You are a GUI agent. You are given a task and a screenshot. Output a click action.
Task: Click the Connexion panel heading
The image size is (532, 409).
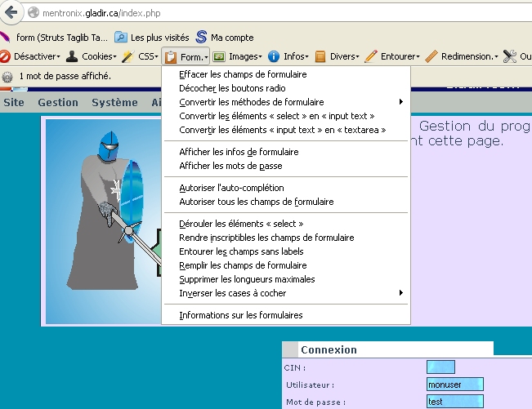[329, 349]
